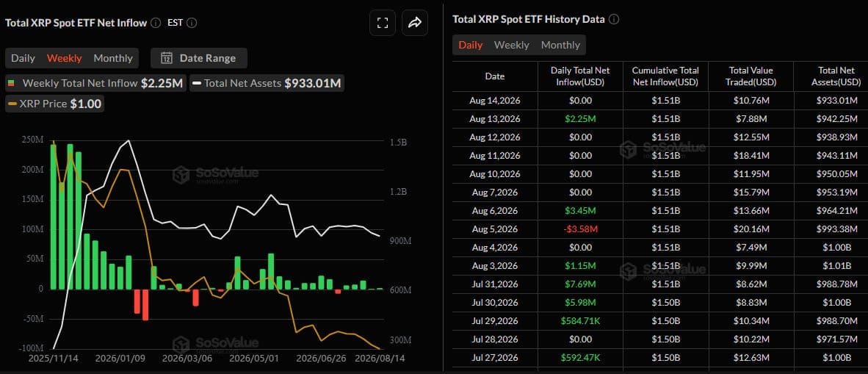Viewport: 868px width, 374px height.
Task: Click the tallest green bar at chart start
Action: pyautogui.click(x=70, y=217)
